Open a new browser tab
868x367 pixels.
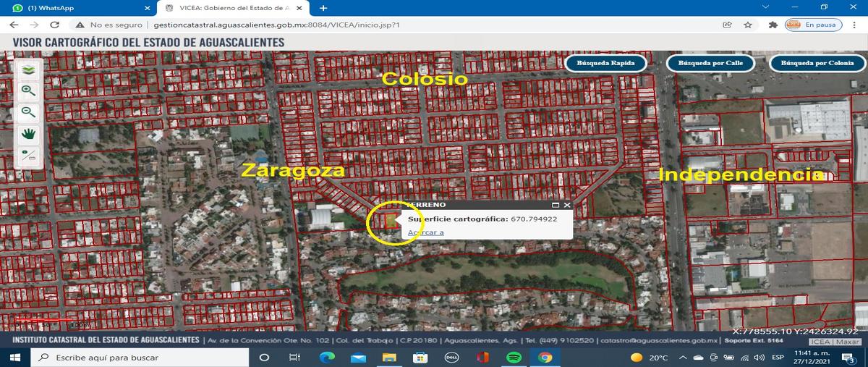pyautogui.click(x=323, y=7)
